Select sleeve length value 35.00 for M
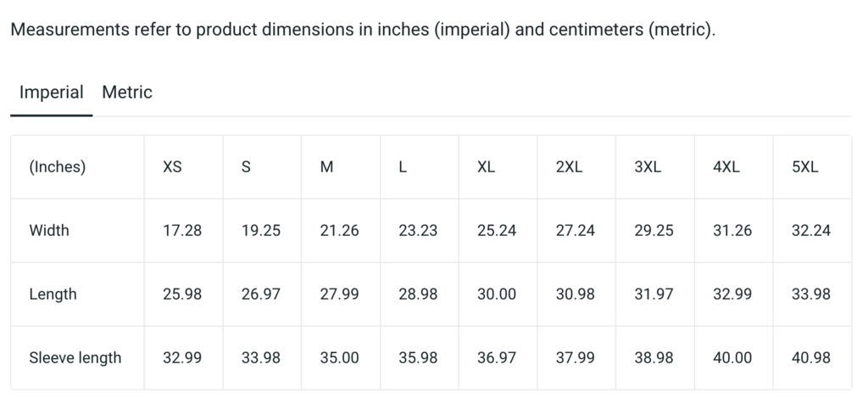 click(x=339, y=358)
